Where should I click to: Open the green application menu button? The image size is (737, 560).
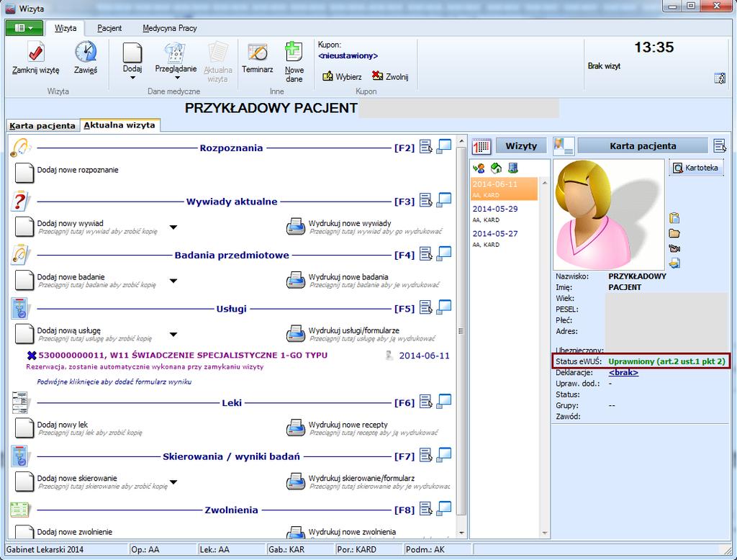(x=24, y=28)
